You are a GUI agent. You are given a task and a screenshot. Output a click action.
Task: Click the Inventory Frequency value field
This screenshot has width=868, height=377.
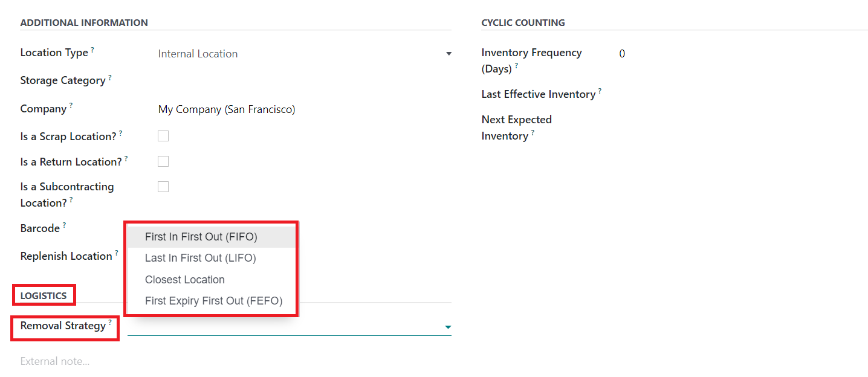623,54
